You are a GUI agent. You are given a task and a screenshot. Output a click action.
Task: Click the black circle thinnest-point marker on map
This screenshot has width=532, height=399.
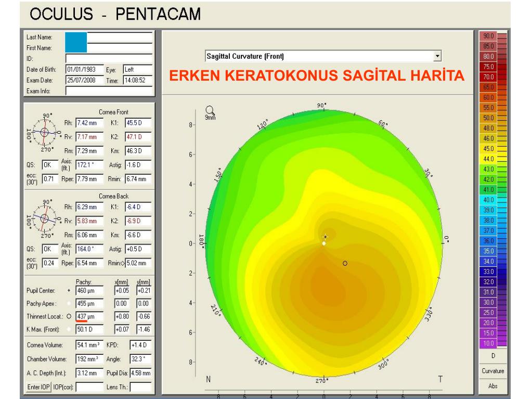click(345, 264)
